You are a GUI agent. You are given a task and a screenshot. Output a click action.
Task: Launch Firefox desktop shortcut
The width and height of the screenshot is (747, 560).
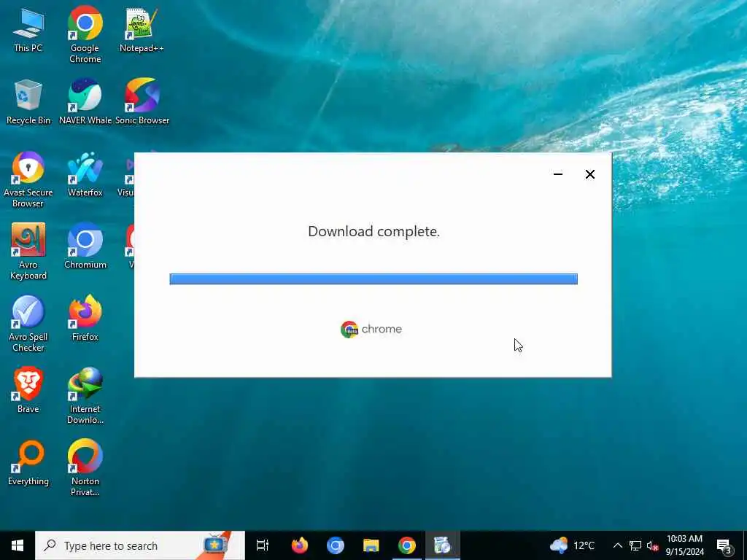[85, 318]
